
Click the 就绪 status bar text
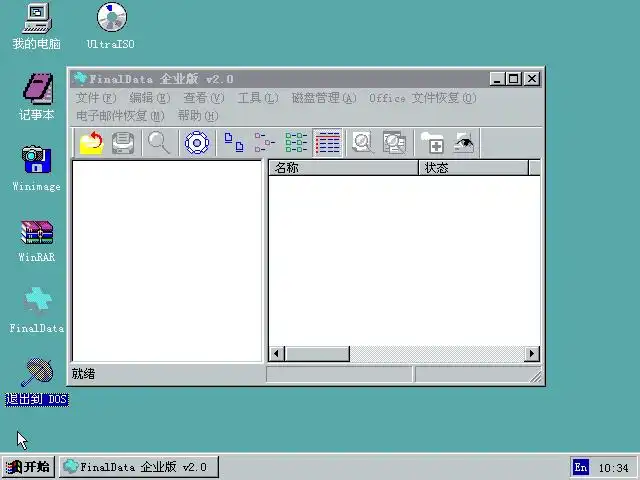[x=83, y=374]
